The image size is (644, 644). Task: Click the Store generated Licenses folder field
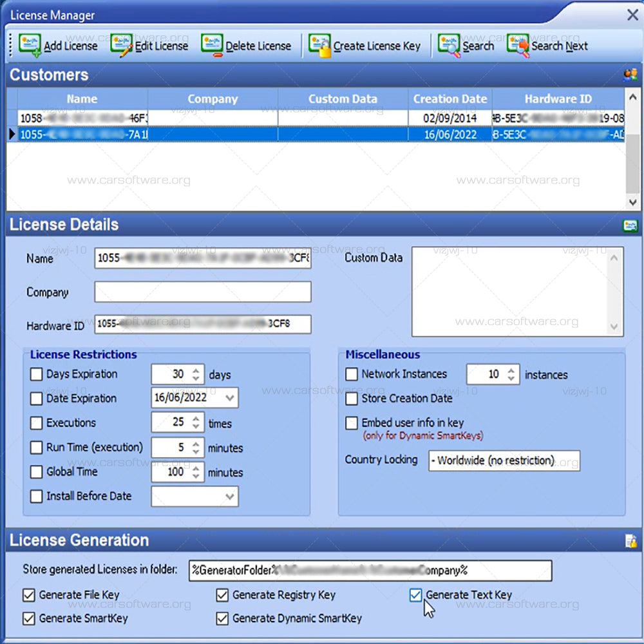(370, 571)
